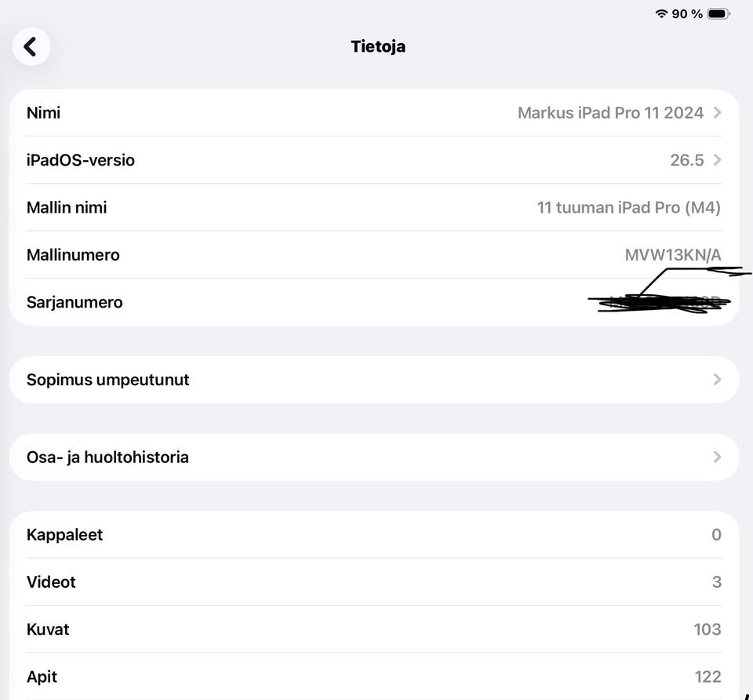Select the Kuvat count row

374,629
